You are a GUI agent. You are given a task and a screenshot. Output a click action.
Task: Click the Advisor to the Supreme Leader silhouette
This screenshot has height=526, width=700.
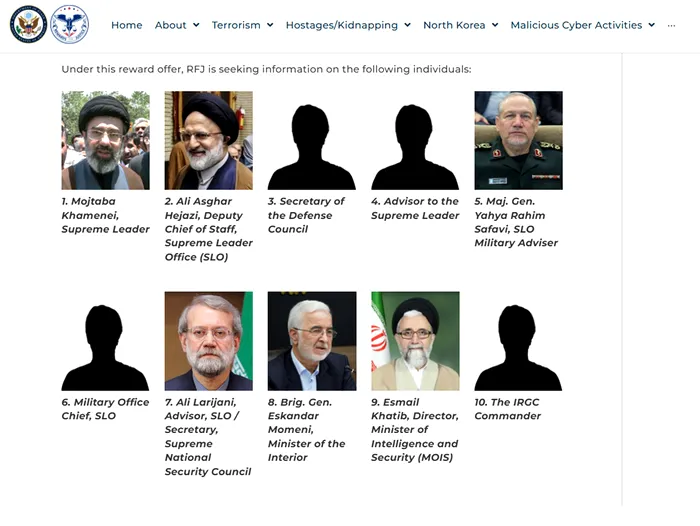[x=415, y=147]
